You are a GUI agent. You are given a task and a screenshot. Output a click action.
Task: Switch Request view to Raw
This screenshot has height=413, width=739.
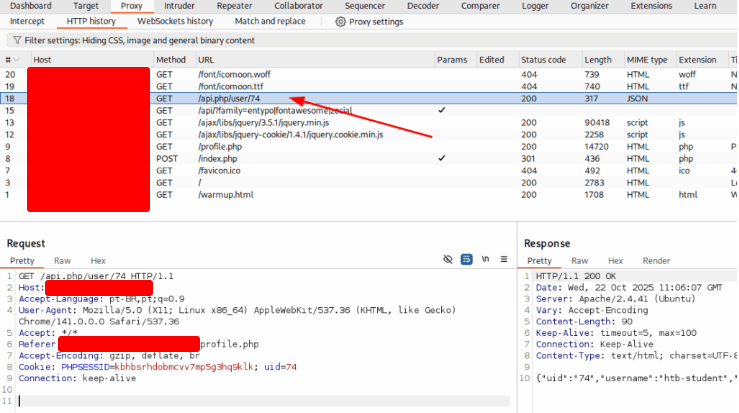(62, 261)
